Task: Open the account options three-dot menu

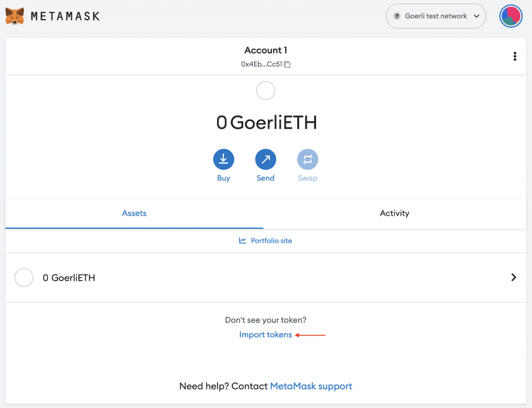Action: [x=515, y=56]
